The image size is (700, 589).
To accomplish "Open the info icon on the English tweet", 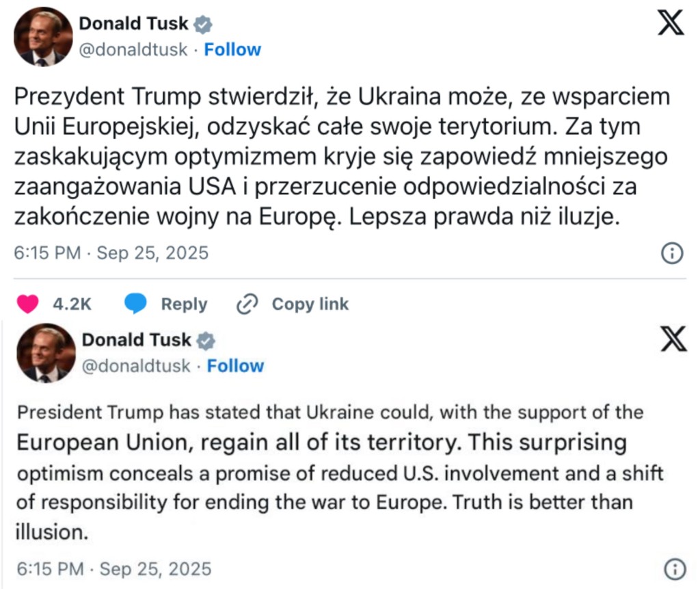I will (675, 568).
